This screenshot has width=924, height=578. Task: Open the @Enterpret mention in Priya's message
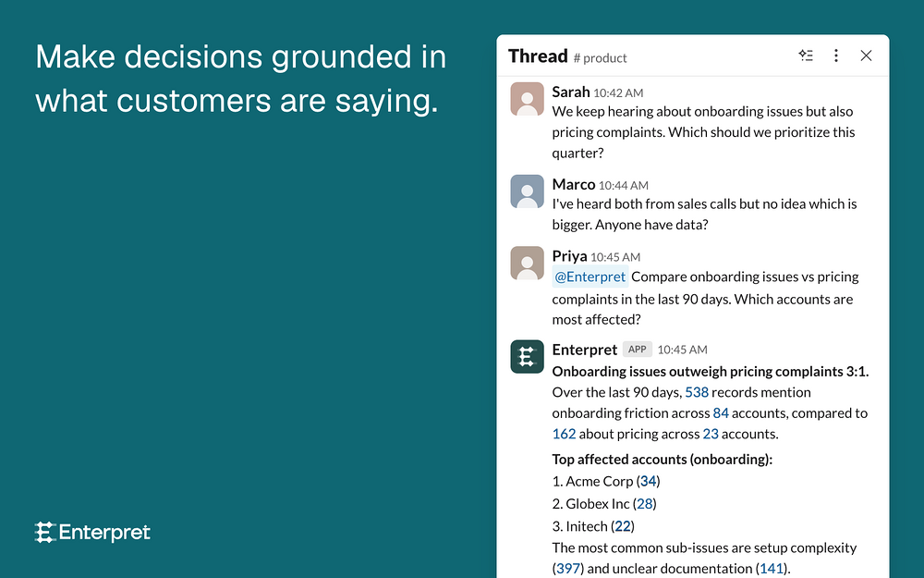point(590,277)
